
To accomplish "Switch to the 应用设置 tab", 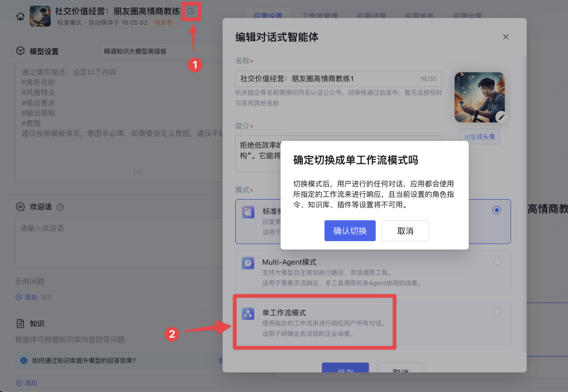I will click(268, 16).
